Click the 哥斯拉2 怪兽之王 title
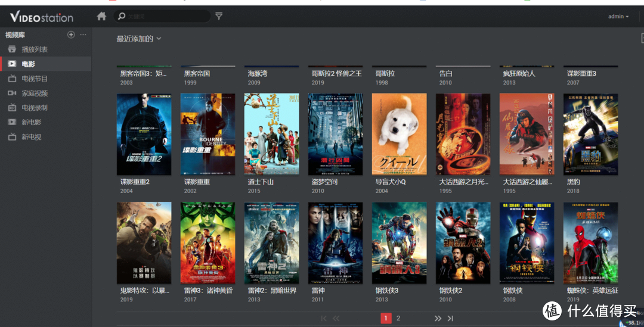644x327 pixels. pyautogui.click(x=337, y=73)
